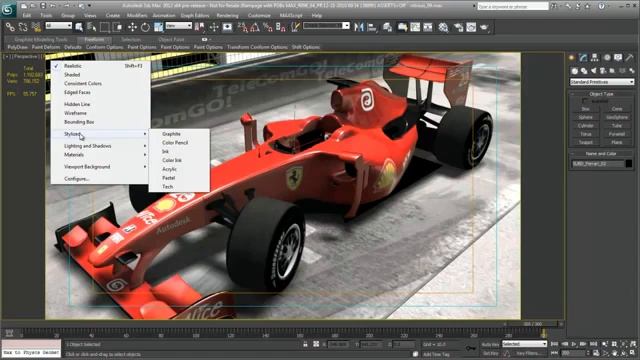The width and height of the screenshot is (640, 360).
Task: Open the reference coordinate system View dropdown
Action: pyautogui.click(x=179, y=26)
